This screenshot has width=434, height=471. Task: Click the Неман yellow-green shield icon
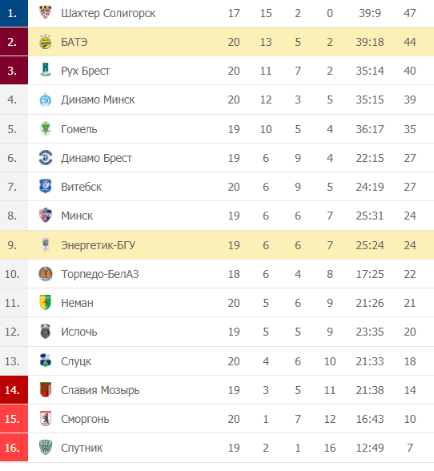click(x=45, y=303)
